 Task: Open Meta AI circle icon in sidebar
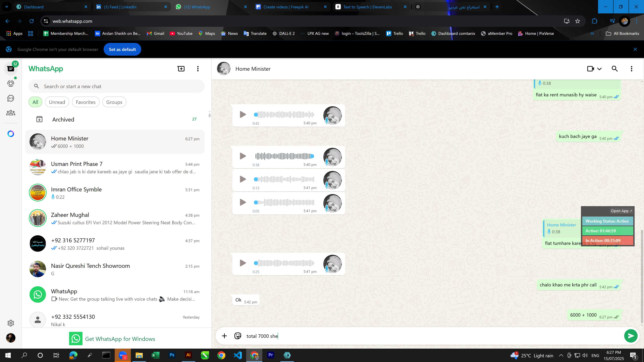(x=11, y=134)
